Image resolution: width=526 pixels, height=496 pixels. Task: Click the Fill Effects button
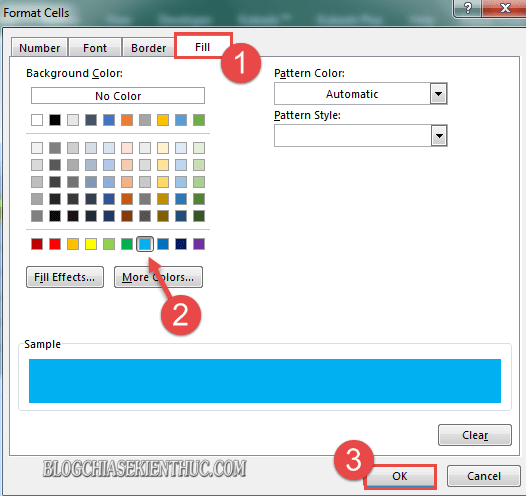click(65, 277)
